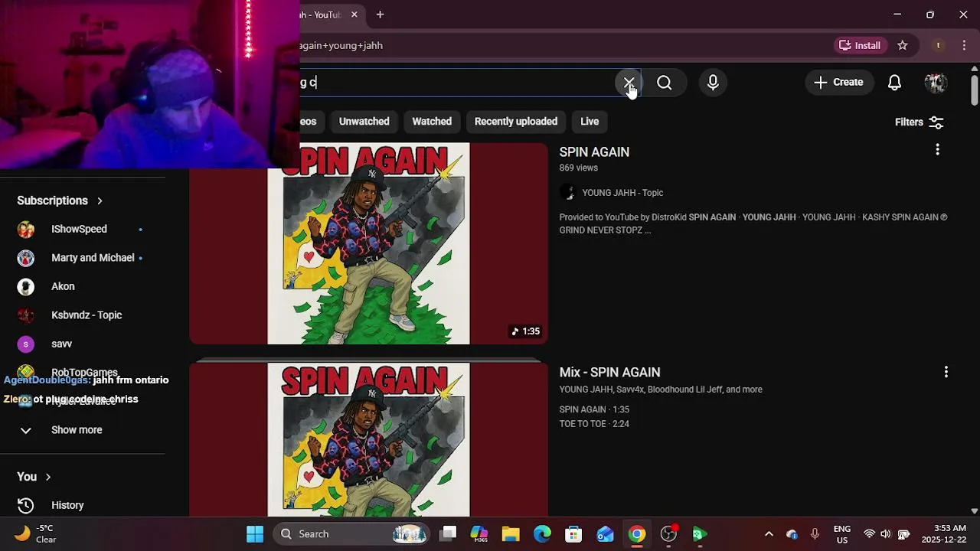The width and height of the screenshot is (980, 551).
Task: Open the weather widget showing -5°C Clear
Action: point(36,534)
